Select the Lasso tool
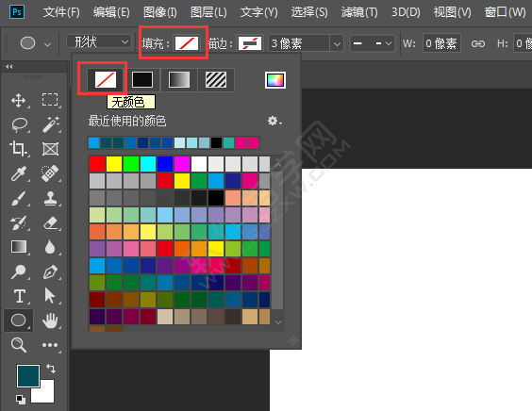The height and width of the screenshot is (411, 532). [19, 124]
